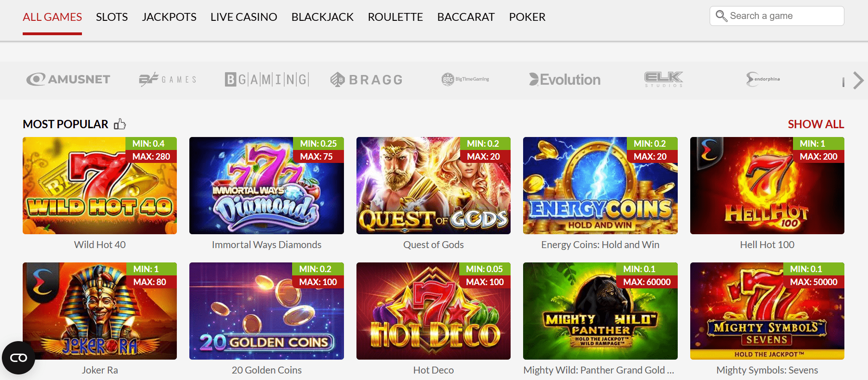
Task: Open the Quest of Gods game thumbnail
Action: 433,186
